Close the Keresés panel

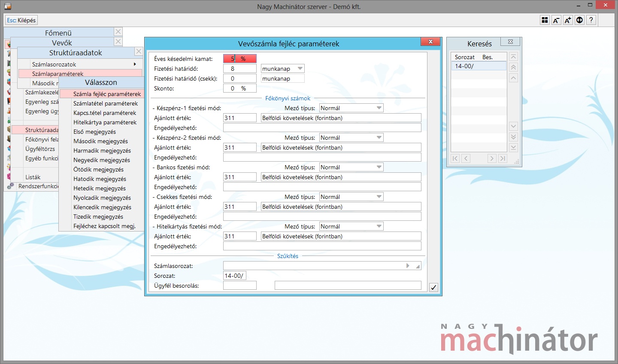pos(510,42)
